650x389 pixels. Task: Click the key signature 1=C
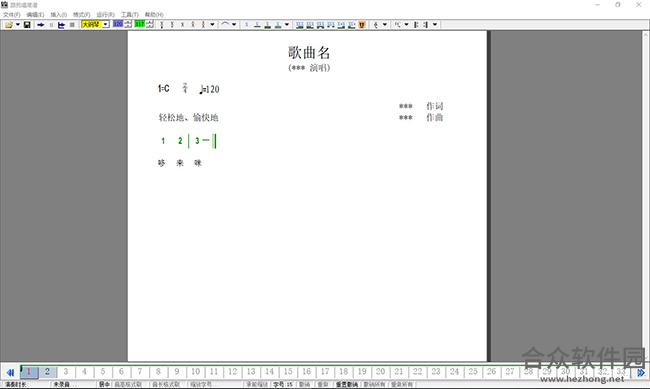pyautogui.click(x=164, y=88)
